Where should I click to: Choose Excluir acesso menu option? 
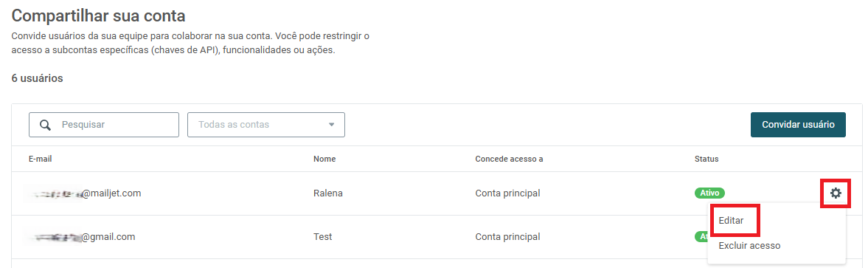coord(749,245)
